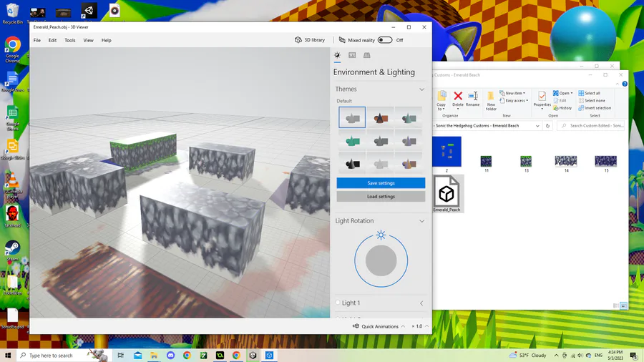The width and height of the screenshot is (644, 362).
Task: Open the Stats & Shading tab icon
Action: [x=352, y=55]
